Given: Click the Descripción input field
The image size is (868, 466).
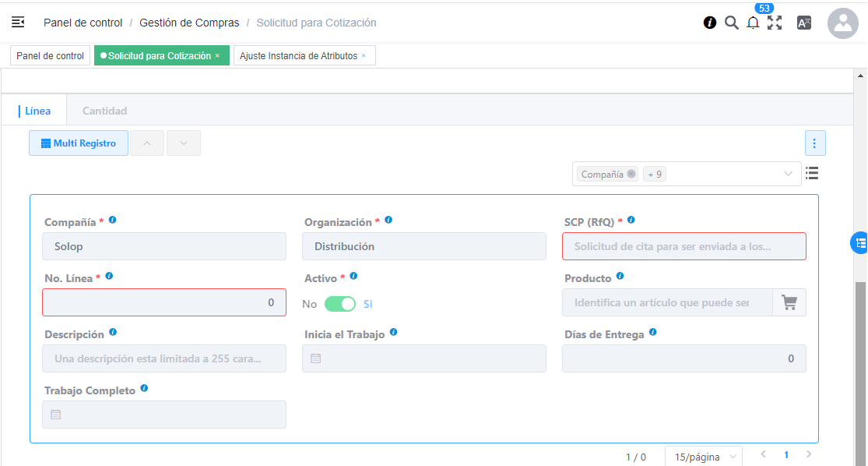Looking at the screenshot, I should (x=164, y=358).
